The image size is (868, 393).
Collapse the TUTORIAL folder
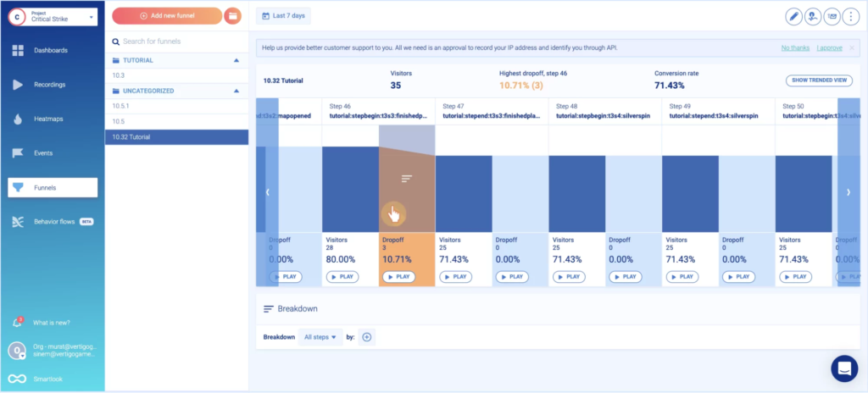point(236,60)
